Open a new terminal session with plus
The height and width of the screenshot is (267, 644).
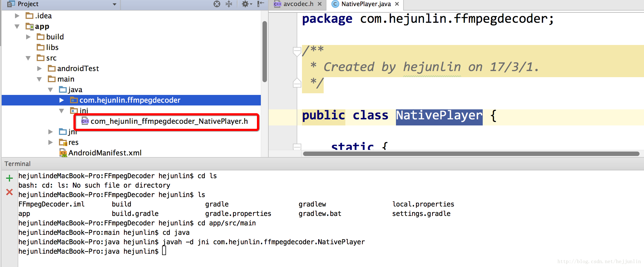tap(9, 178)
